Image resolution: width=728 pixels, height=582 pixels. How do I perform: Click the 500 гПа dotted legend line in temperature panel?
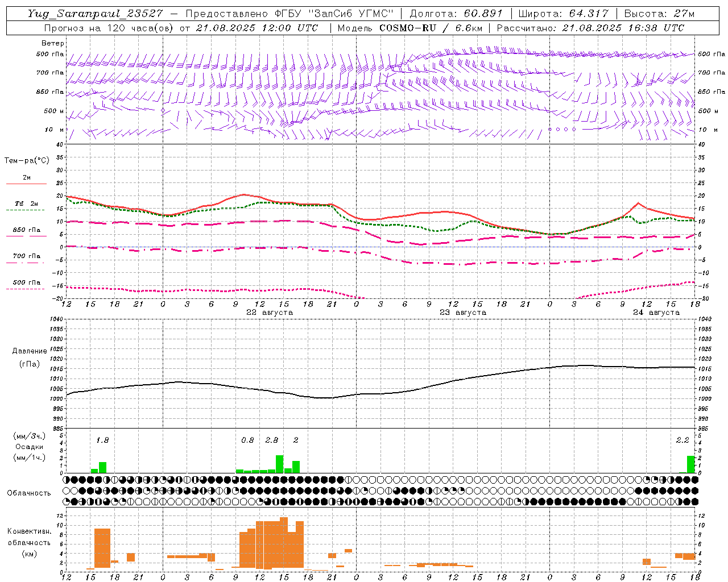(25, 289)
